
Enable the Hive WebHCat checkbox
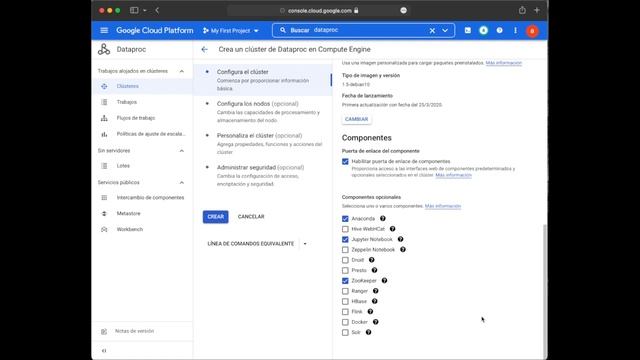[x=345, y=229]
